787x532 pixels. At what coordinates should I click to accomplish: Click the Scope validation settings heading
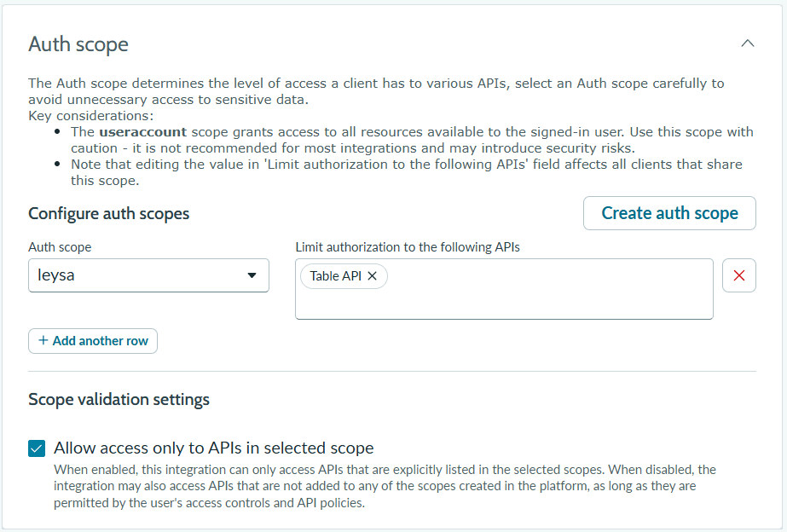(119, 400)
